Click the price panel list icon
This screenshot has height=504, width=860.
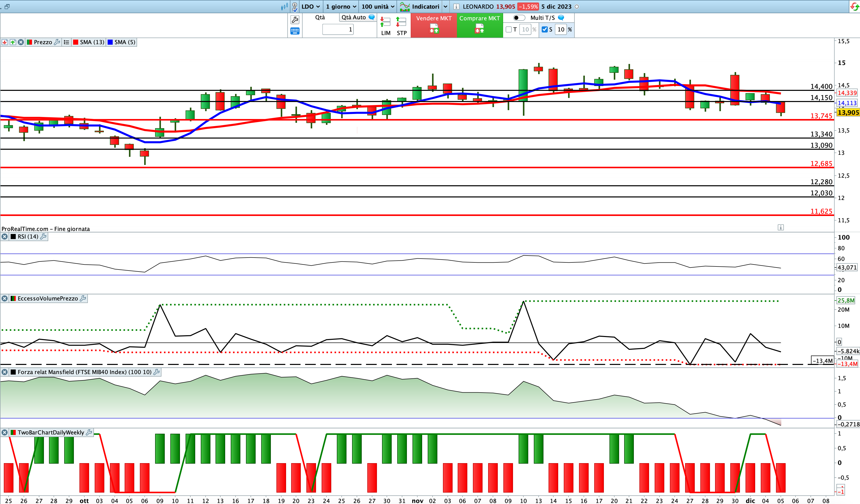click(x=66, y=42)
